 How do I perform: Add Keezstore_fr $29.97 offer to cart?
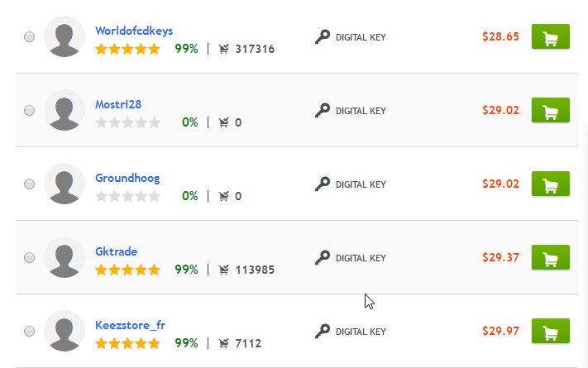550,332
